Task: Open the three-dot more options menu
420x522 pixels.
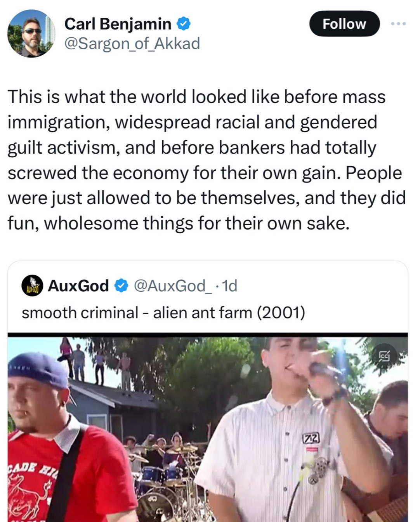Action: pos(398,24)
